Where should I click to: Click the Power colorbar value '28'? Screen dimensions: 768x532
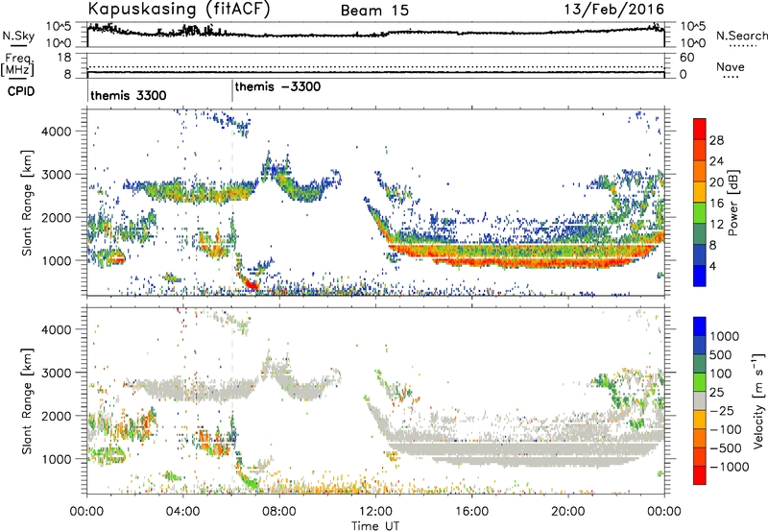[x=716, y=140]
